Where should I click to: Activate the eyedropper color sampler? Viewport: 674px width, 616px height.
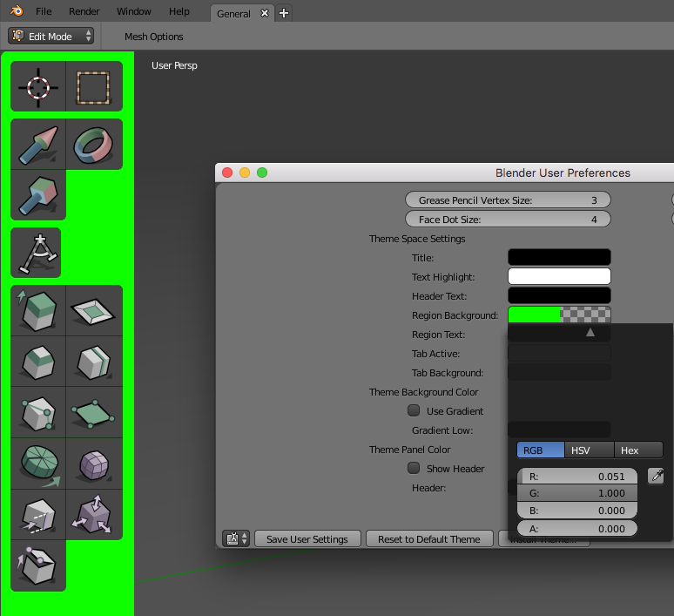[656, 477]
